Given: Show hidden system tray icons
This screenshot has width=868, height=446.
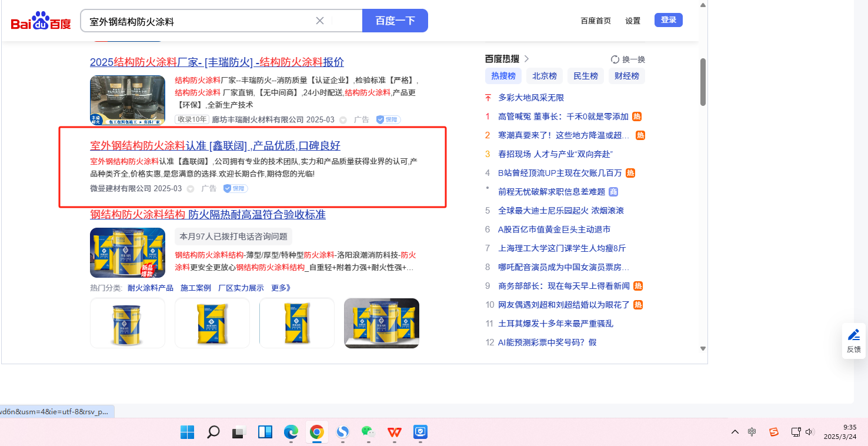Looking at the screenshot, I should pos(735,432).
